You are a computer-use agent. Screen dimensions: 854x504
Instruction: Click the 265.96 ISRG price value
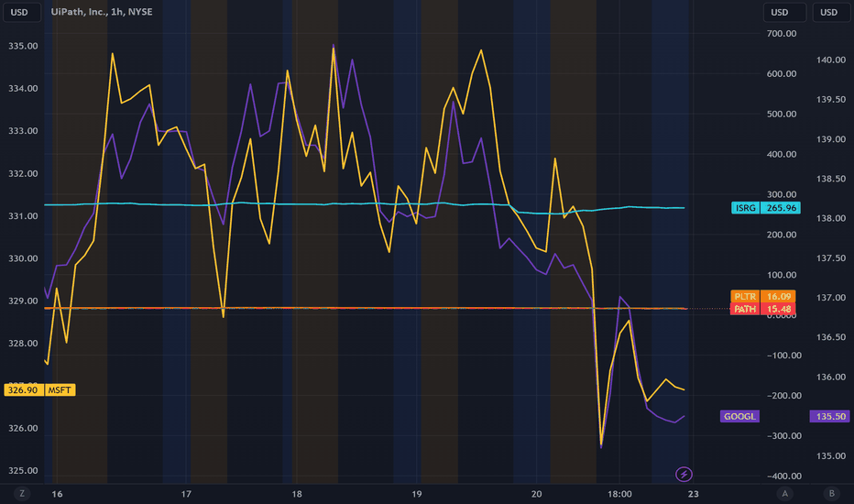(781, 208)
